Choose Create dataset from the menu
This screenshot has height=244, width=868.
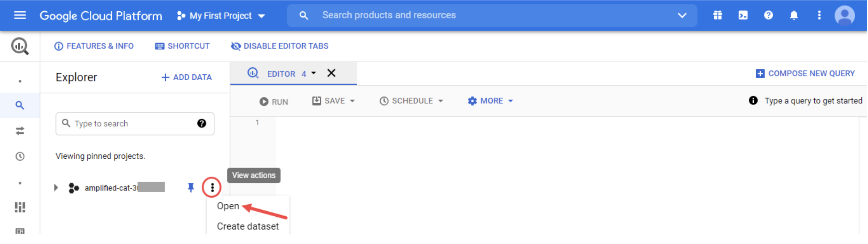[x=248, y=227]
